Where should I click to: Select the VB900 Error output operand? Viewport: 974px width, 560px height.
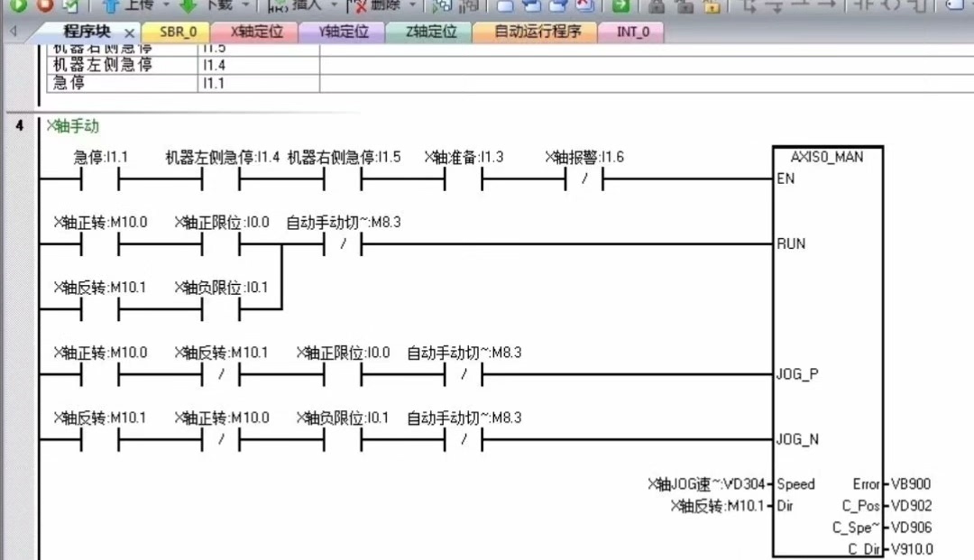(911, 484)
